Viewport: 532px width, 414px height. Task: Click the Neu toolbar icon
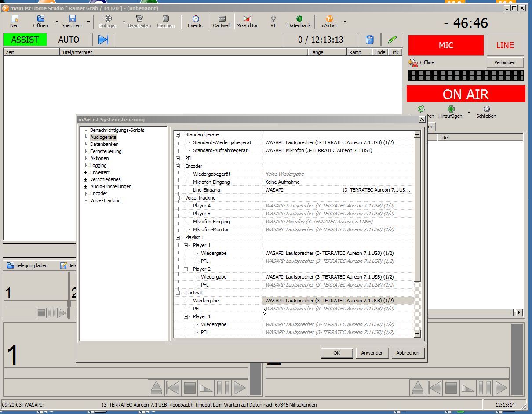coord(15,21)
